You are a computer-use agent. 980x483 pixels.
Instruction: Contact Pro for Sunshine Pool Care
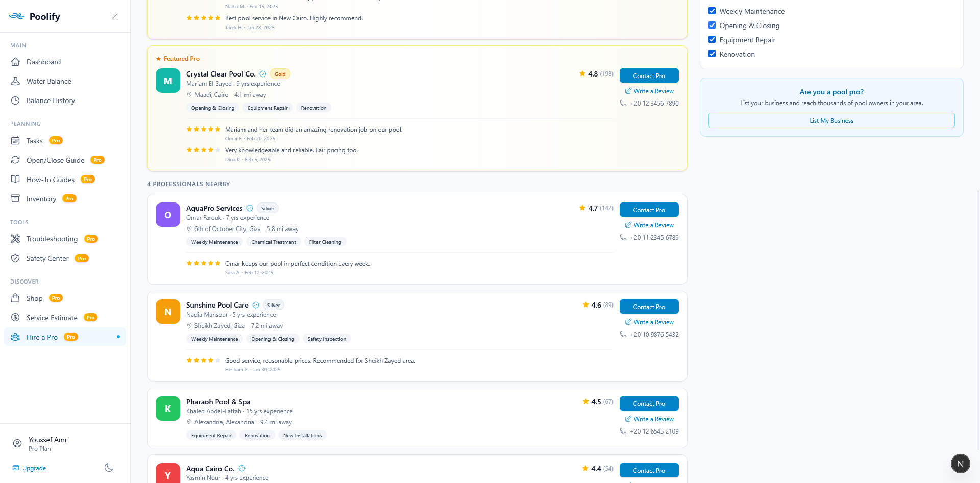(x=649, y=307)
